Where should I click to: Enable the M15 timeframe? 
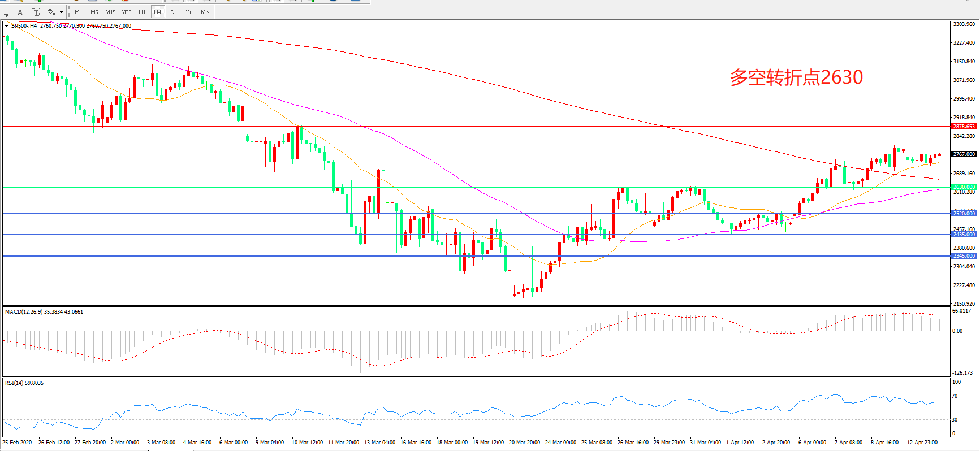[x=110, y=12]
